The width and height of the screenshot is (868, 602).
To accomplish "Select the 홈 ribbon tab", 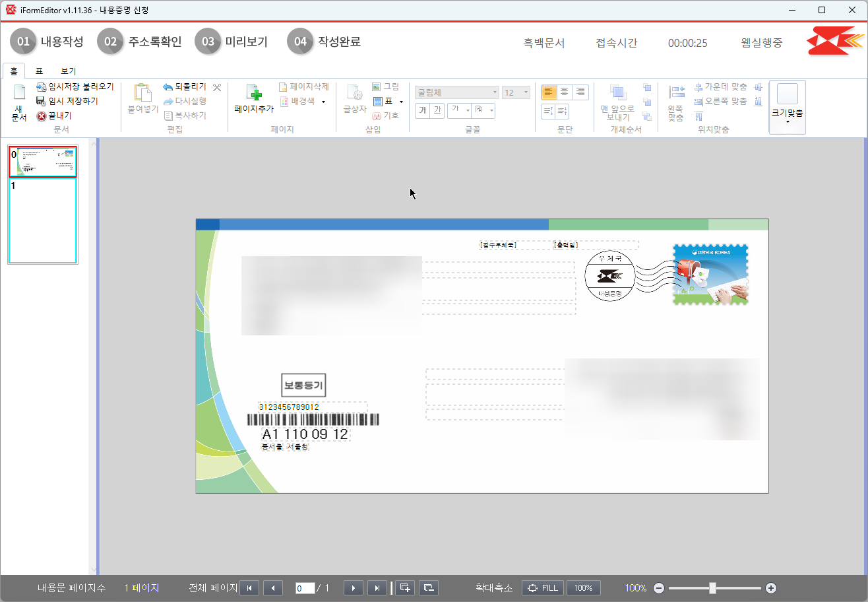I will 13,71.
